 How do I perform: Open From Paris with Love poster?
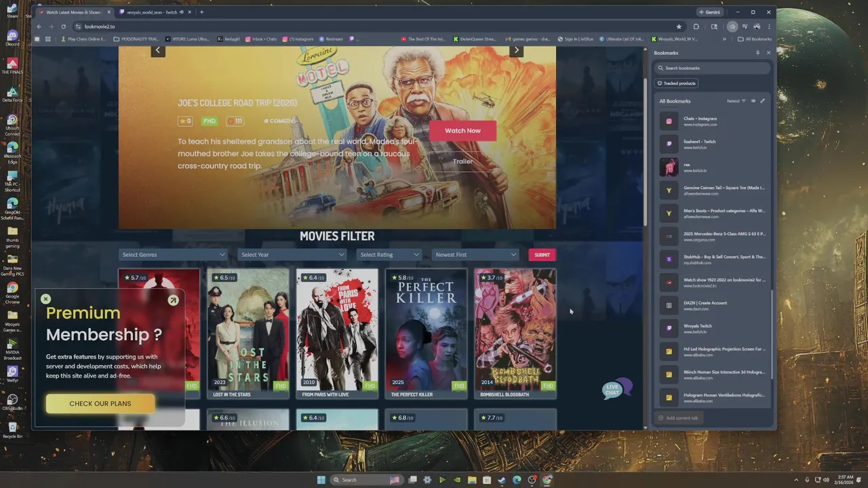pos(337,334)
